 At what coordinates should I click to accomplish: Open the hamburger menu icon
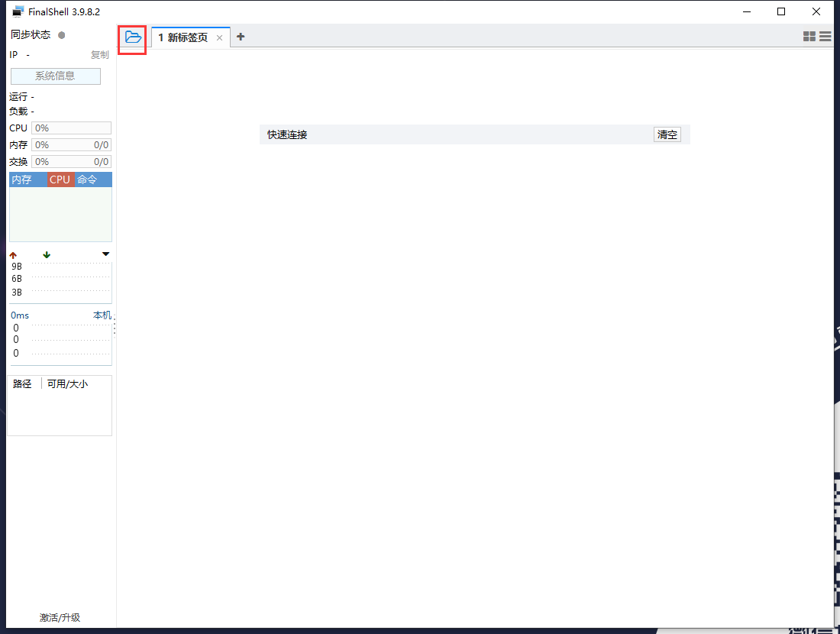[x=825, y=37]
